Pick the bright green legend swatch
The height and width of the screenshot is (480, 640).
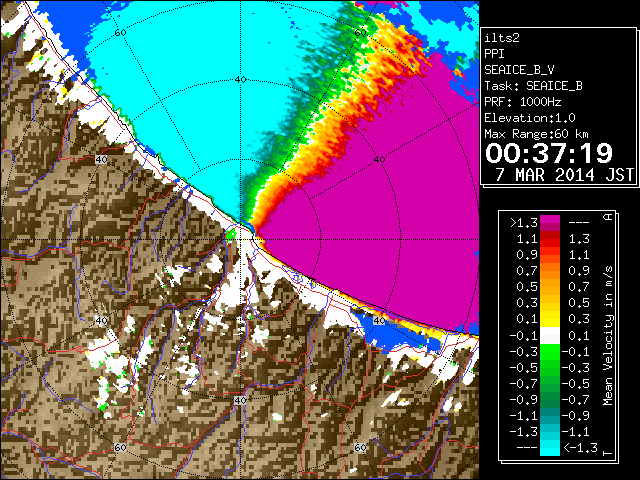550,351
